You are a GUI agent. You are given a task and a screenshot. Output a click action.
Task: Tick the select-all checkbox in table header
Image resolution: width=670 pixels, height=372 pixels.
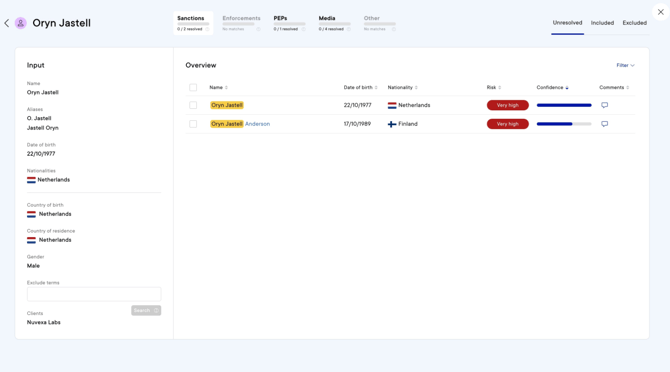[193, 88]
